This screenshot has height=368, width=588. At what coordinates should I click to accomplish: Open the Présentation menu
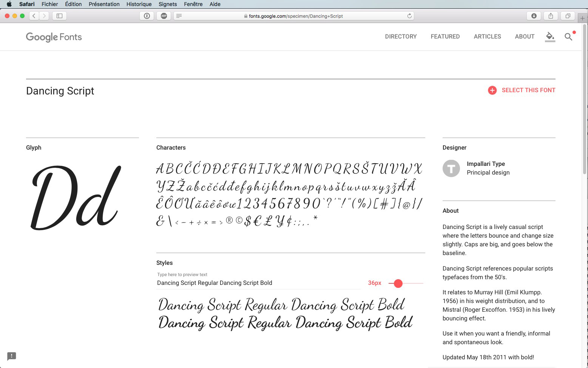pyautogui.click(x=104, y=4)
